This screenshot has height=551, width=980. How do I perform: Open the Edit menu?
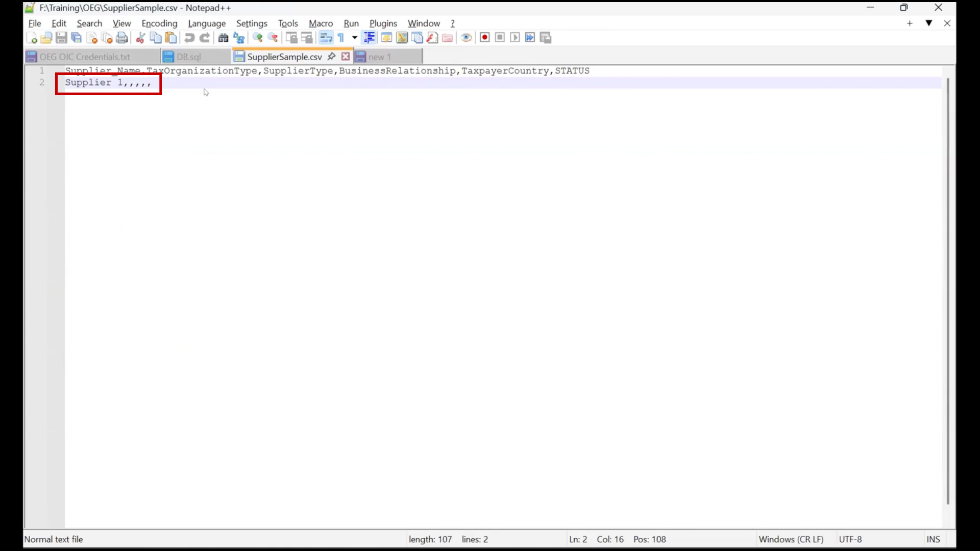pyautogui.click(x=59, y=23)
